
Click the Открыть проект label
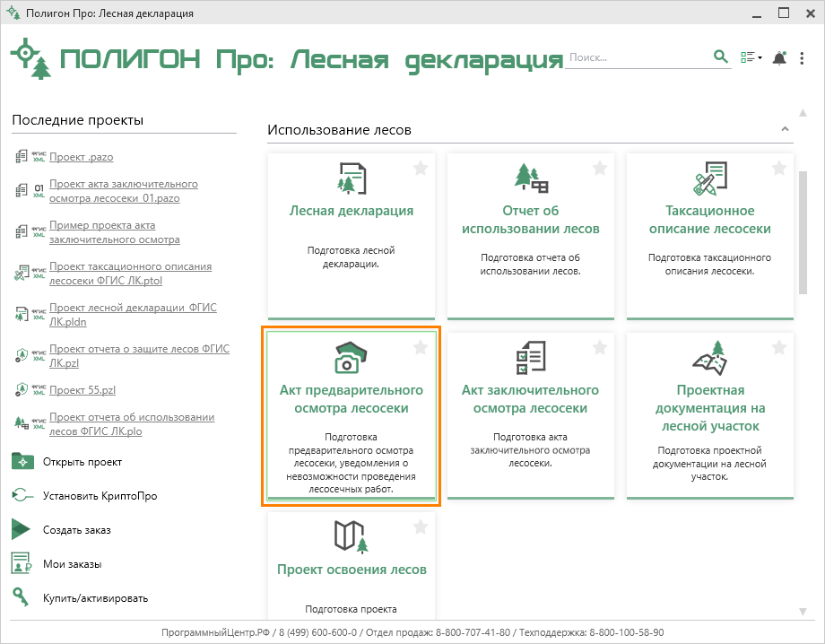[82, 462]
